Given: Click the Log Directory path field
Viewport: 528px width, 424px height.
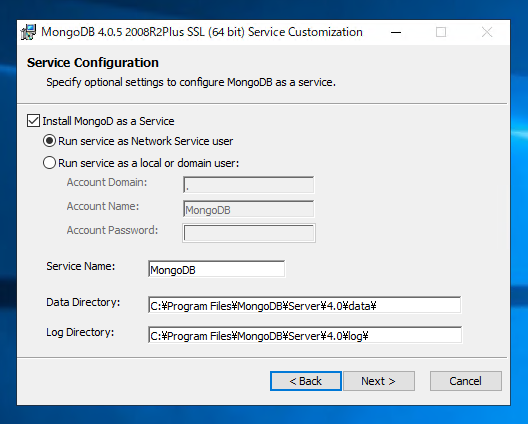Looking at the screenshot, I should coord(305,335).
